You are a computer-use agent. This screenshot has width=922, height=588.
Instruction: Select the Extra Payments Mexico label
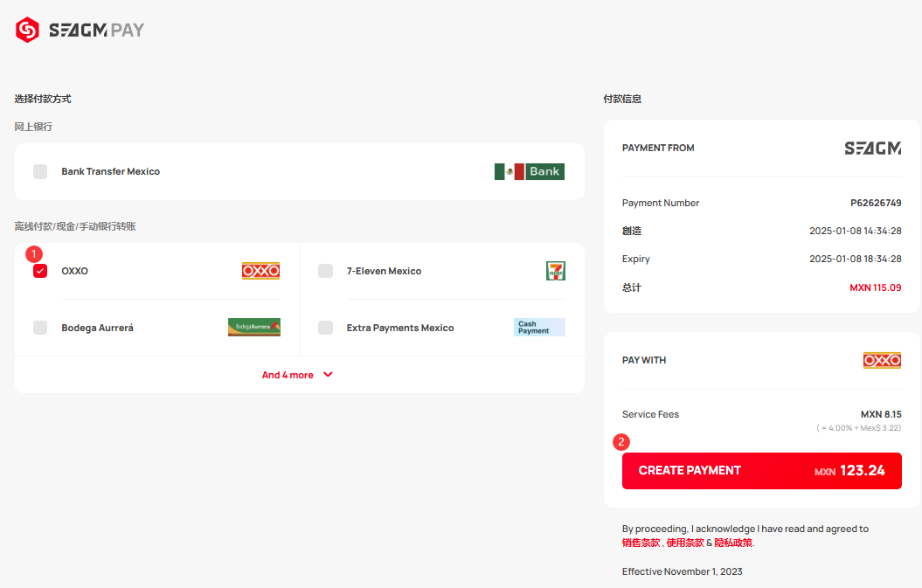400,328
